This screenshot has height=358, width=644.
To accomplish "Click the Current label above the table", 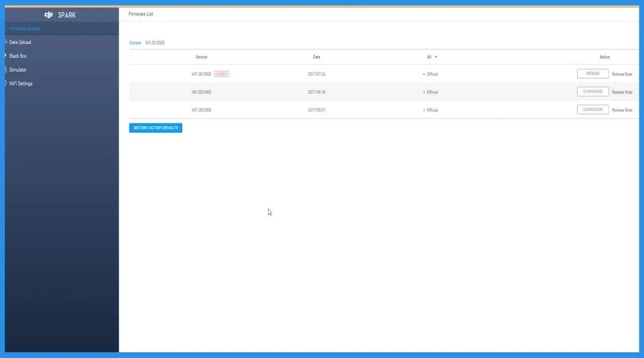I will 135,43.
